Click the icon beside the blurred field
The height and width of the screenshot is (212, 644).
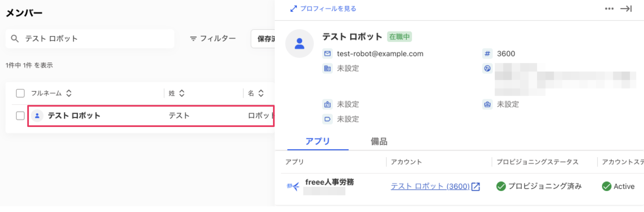(x=487, y=68)
